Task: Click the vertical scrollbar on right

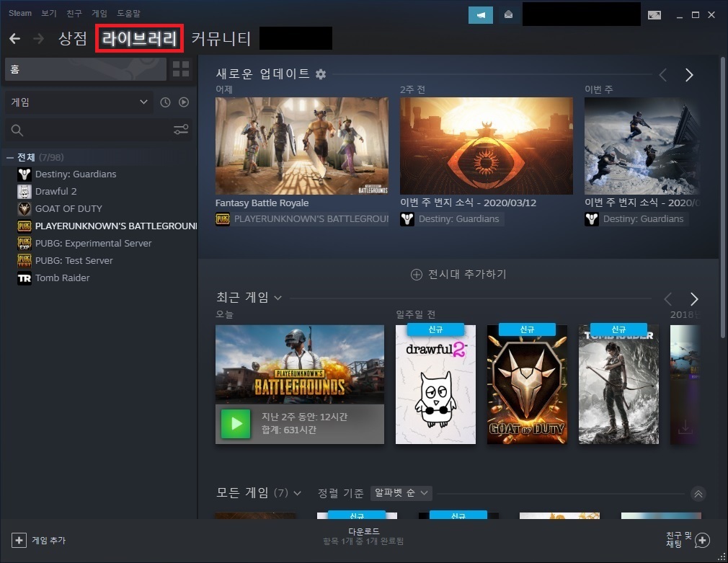Action: 722,198
